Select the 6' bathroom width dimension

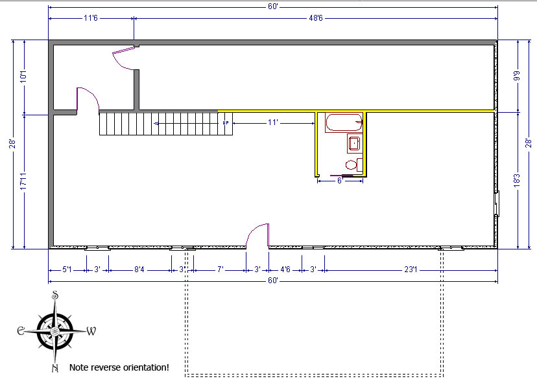[x=339, y=181]
